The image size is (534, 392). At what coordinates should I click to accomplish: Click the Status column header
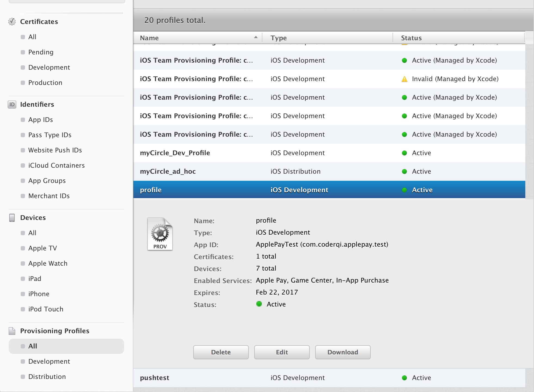tap(411, 38)
